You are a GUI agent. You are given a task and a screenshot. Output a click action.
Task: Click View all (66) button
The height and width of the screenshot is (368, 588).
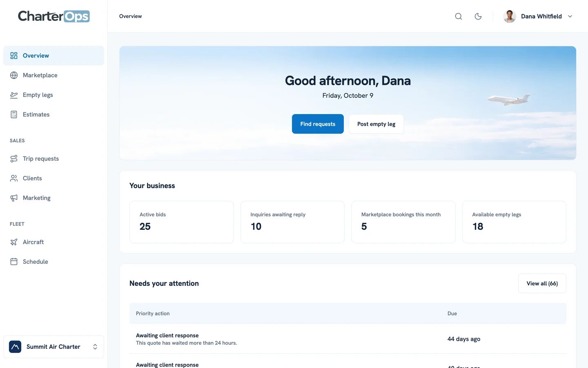click(x=542, y=283)
